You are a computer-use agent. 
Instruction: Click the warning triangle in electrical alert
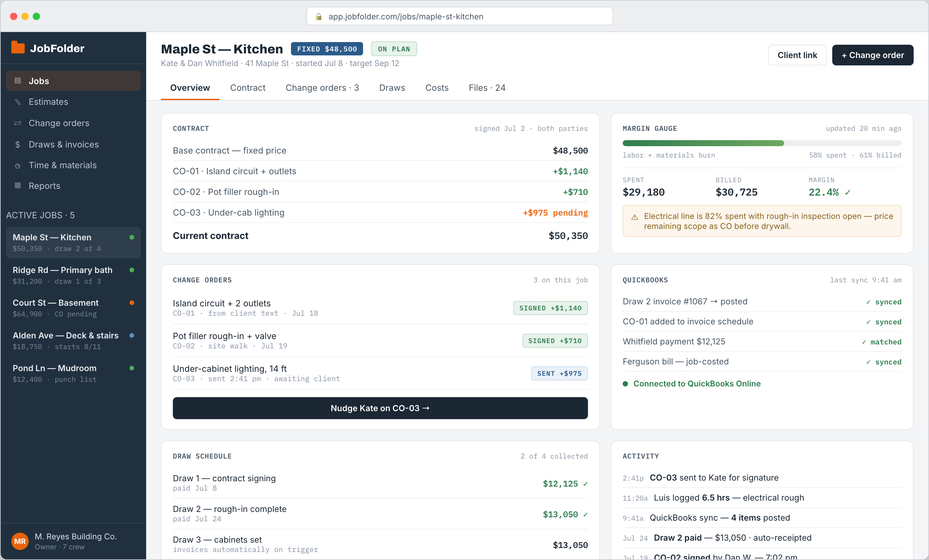[x=635, y=217]
